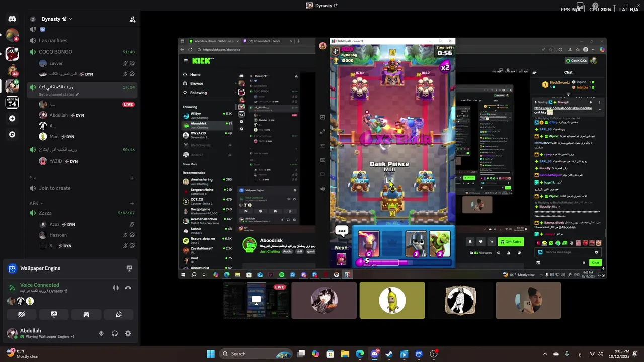Click Voice Connected status text
Viewport: 644px width, 362px height.
pos(39,285)
